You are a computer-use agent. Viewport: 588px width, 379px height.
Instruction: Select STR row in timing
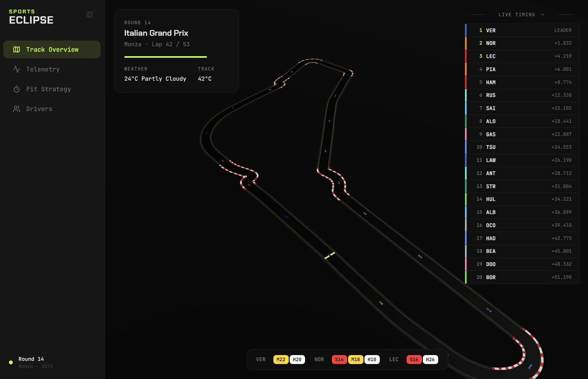coord(522,186)
